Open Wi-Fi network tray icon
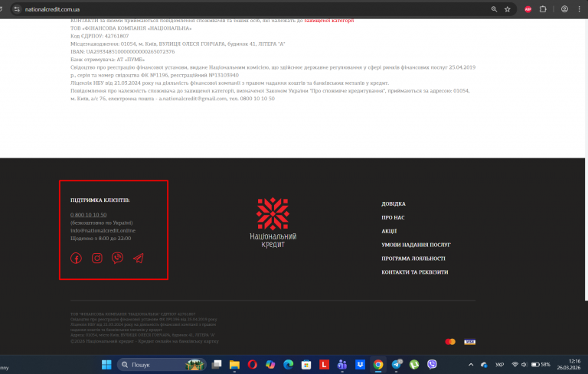 514,365
